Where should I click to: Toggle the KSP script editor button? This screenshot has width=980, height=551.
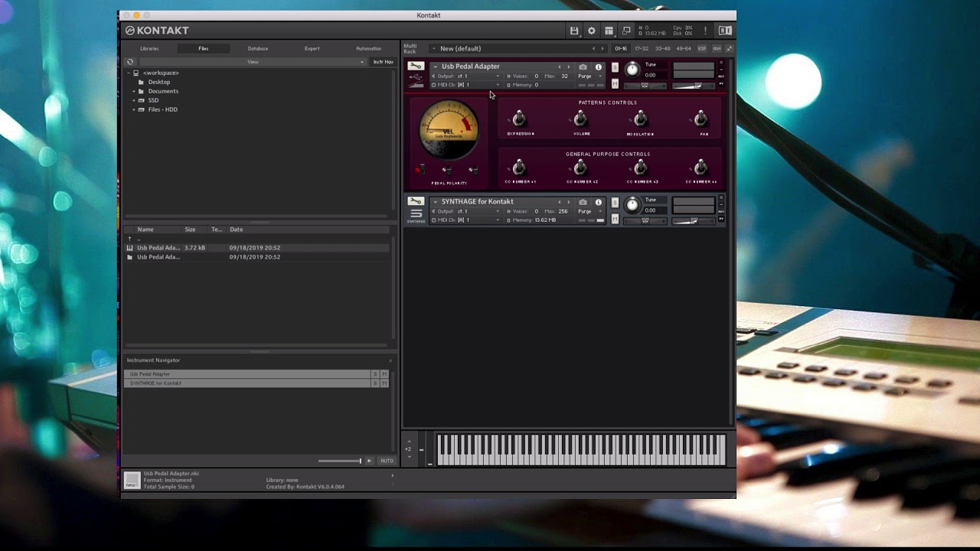[x=702, y=48]
